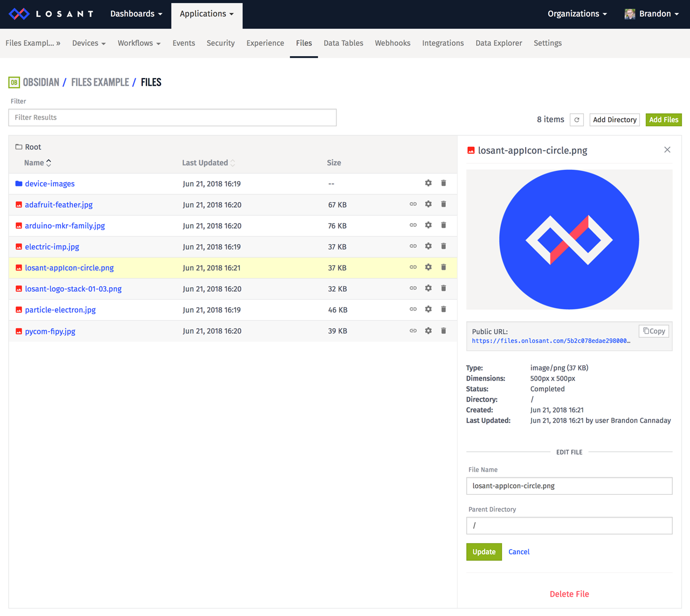The height and width of the screenshot is (616, 690).
Task: Open the Webhooks tab
Action: coord(392,43)
